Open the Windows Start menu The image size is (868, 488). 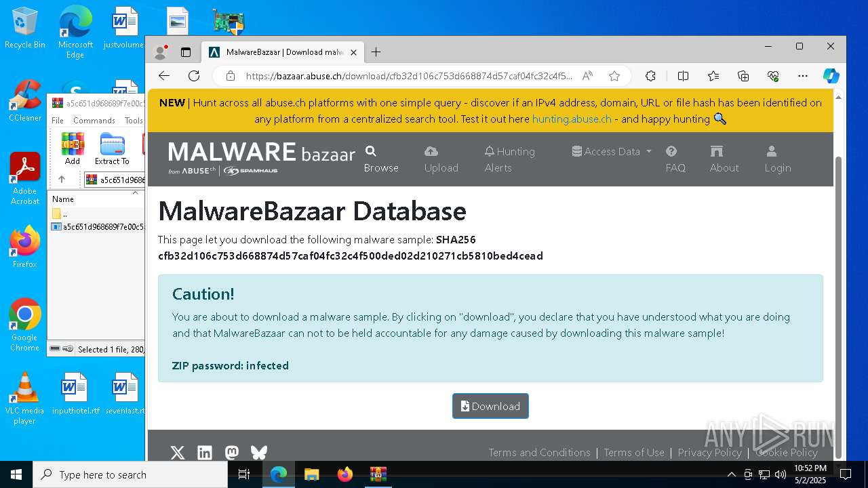click(16, 474)
